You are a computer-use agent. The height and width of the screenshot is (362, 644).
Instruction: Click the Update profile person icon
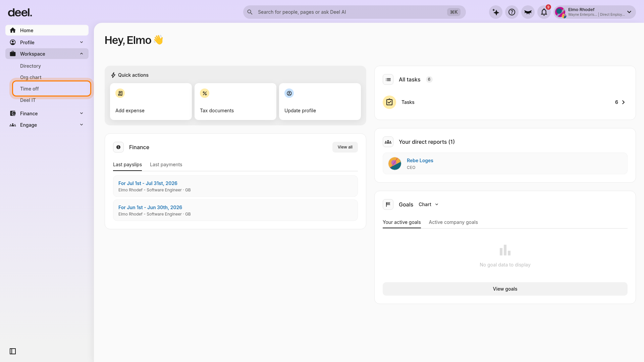pos(289,93)
